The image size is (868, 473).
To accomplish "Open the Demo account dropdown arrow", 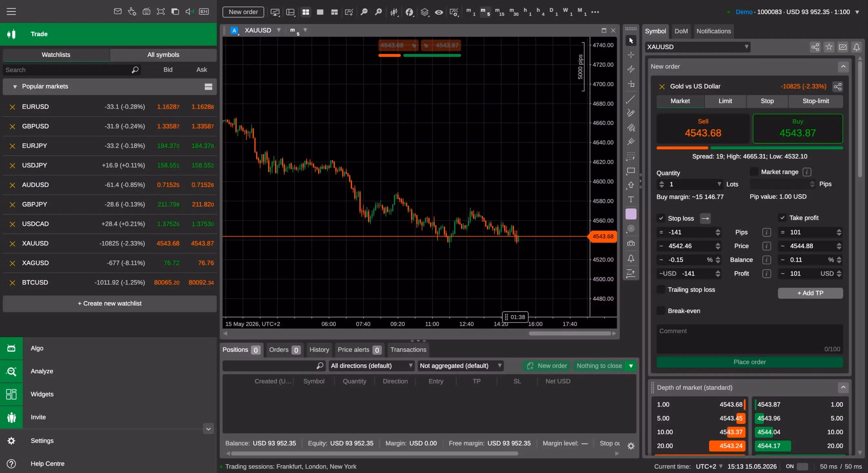I will tap(857, 12).
